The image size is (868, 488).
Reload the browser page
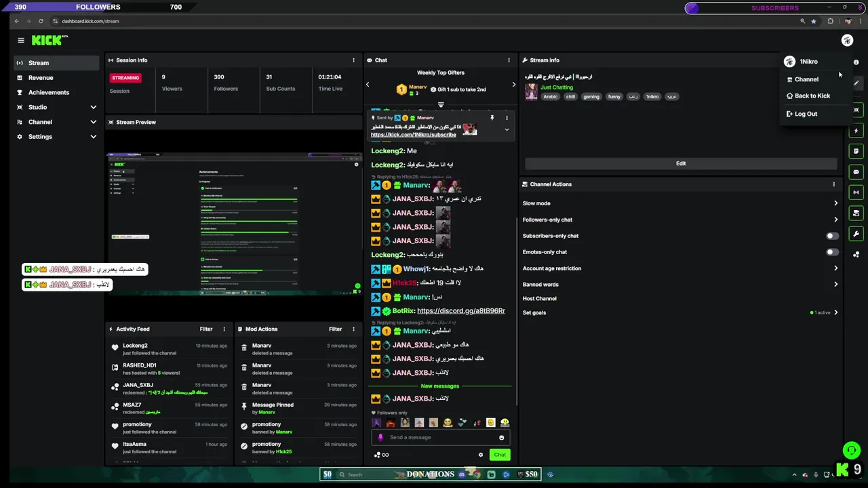[x=41, y=21]
